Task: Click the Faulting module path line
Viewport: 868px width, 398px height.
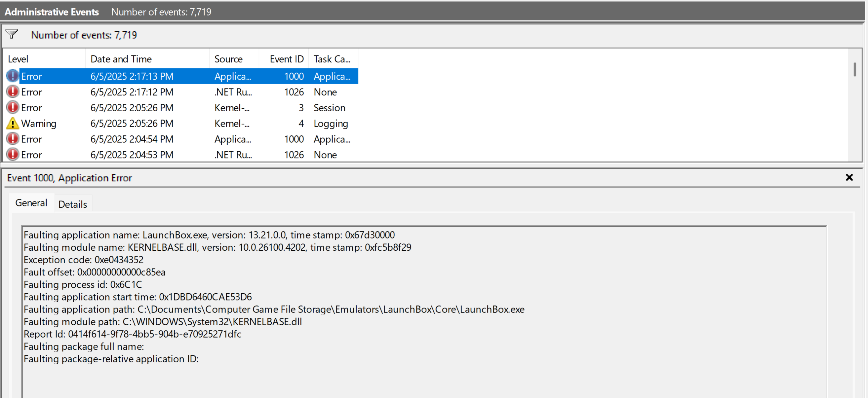Action: tap(163, 322)
